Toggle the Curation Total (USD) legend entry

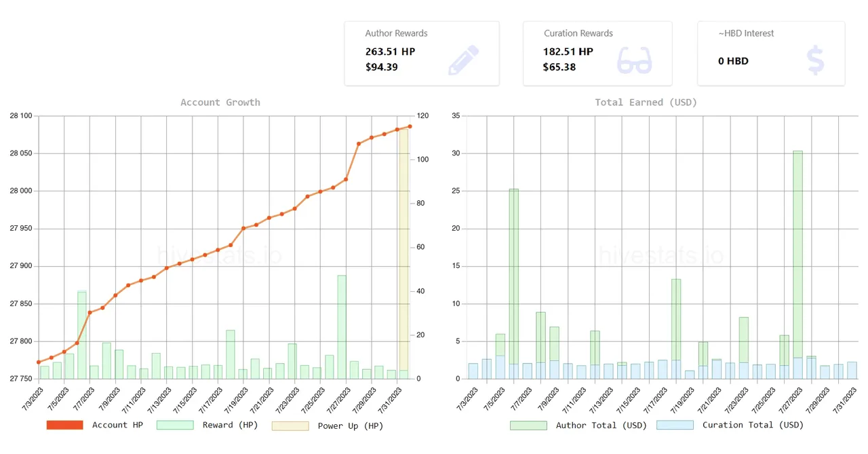(x=730, y=425)
